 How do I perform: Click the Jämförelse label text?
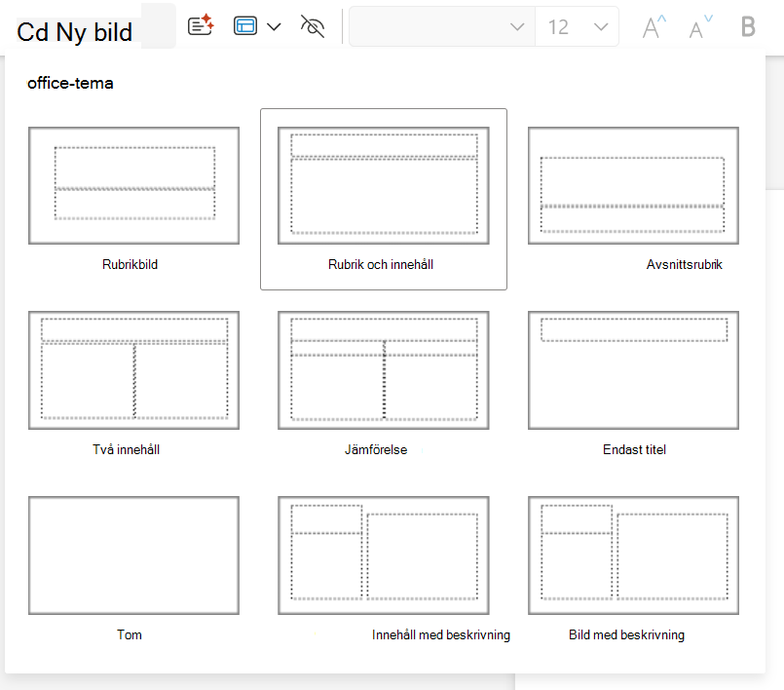click(x=376, y=449)
